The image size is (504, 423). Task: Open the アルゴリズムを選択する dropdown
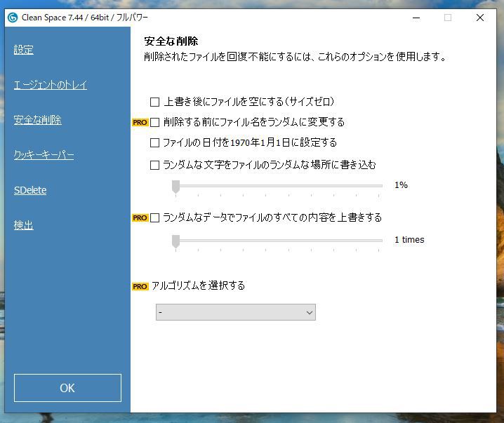pos(236,312)
